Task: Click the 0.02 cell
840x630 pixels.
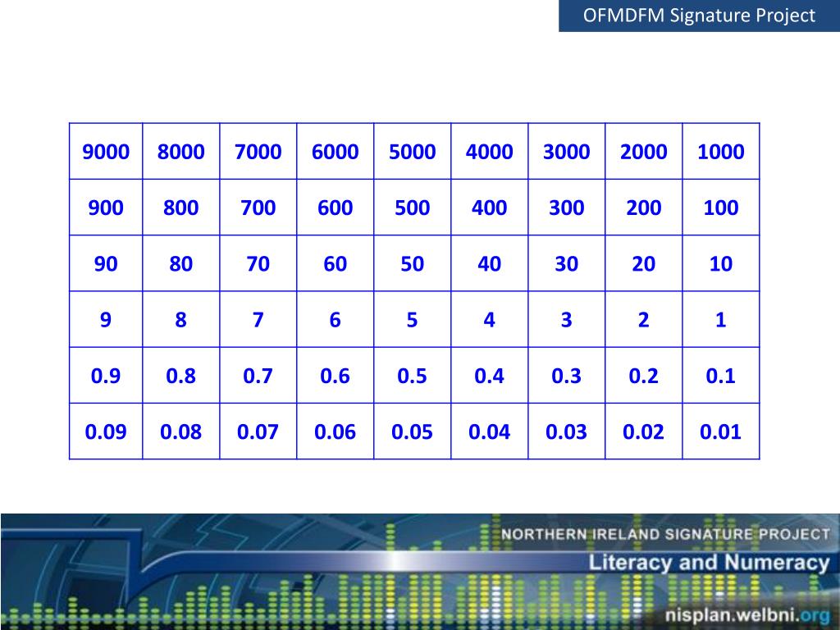Action: [x=644, y=431]
